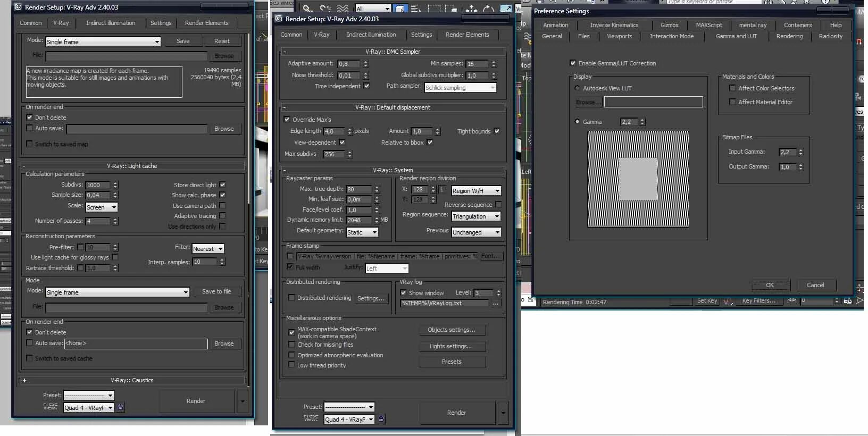The height and width of the screenshot is (436, 868).
Task: Click the Rectangular Selection Region icon
Action: pyautogui.click(x=434, y=9)
